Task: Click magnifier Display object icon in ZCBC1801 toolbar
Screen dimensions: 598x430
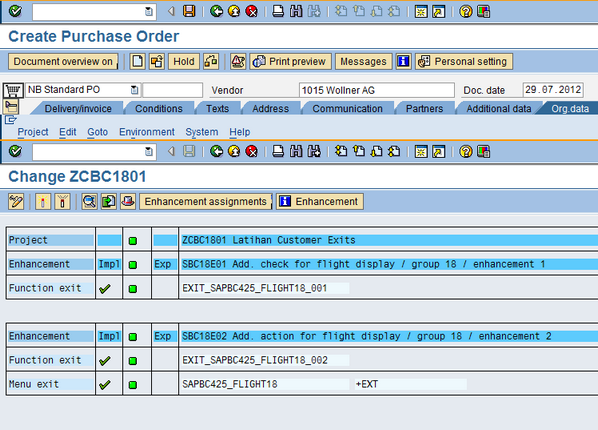Action: click(x=90, y=201)
